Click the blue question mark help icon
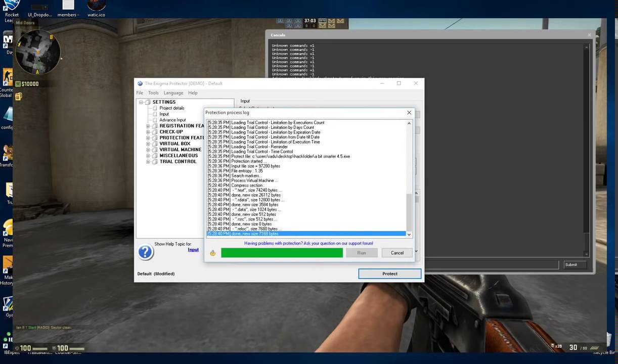The image size is (618, 364). [x=145, y=252]
